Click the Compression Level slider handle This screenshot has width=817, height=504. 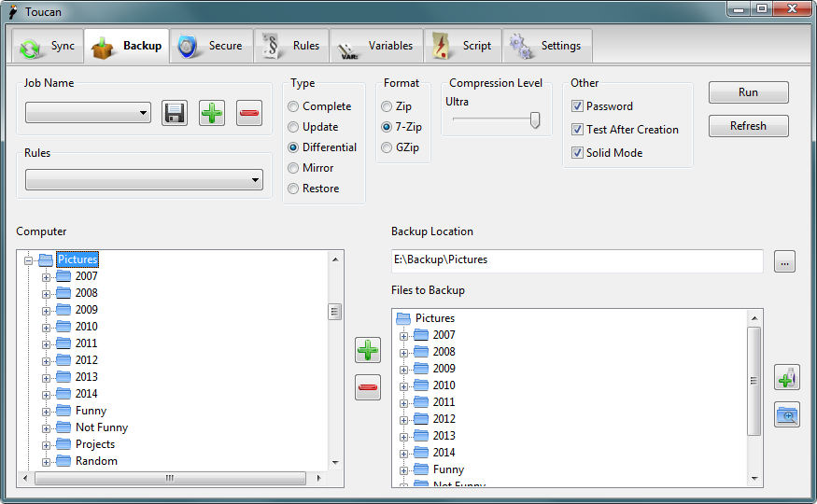535,119
